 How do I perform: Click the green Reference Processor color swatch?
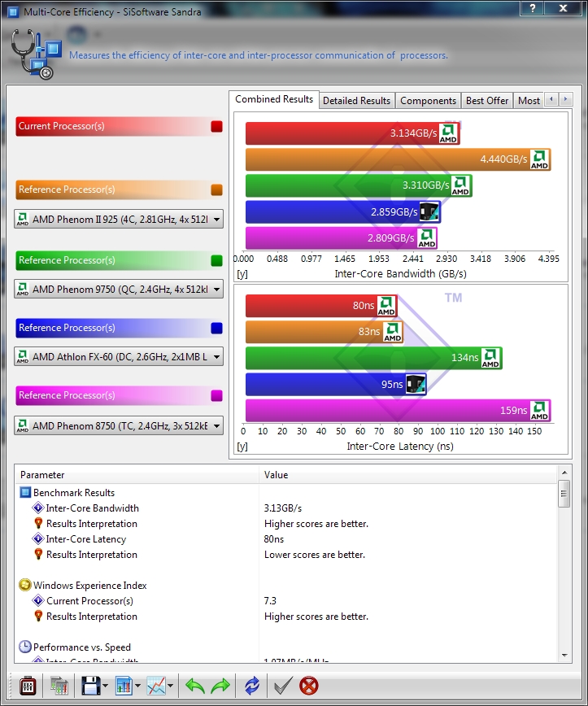coord(216,261)
